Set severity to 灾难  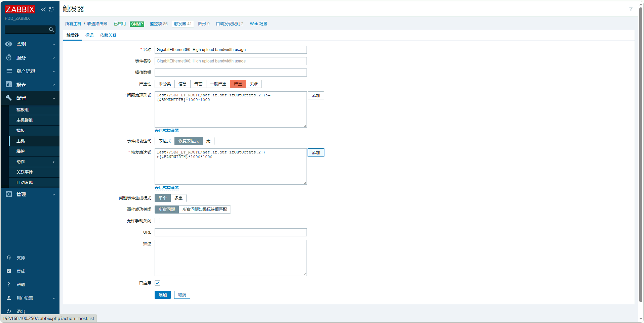pos(254,84)
